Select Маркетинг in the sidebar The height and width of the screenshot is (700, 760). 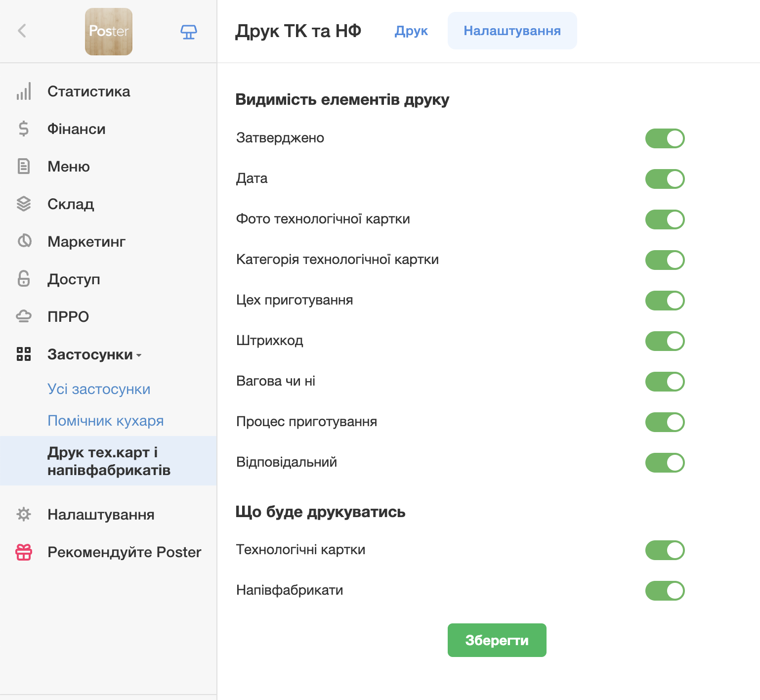pyautogui.click(x=86, y=242)
